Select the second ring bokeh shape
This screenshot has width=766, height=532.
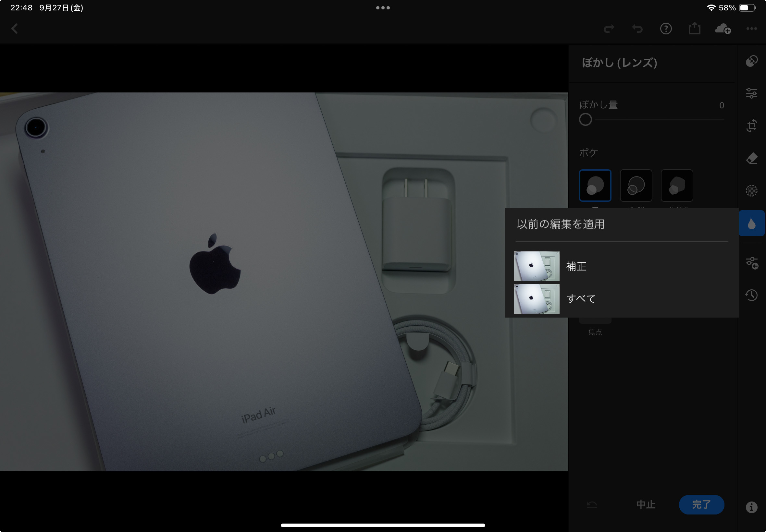636,186
